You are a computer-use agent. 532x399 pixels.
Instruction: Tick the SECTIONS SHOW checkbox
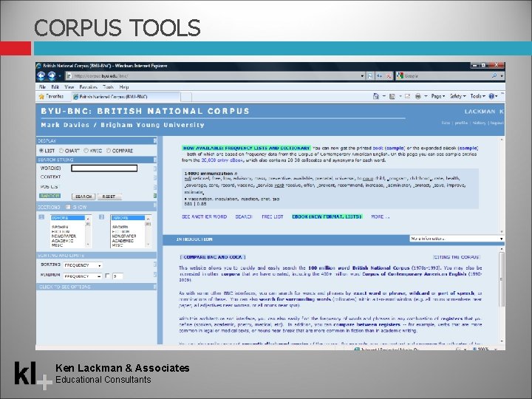[x=68, y=207]
